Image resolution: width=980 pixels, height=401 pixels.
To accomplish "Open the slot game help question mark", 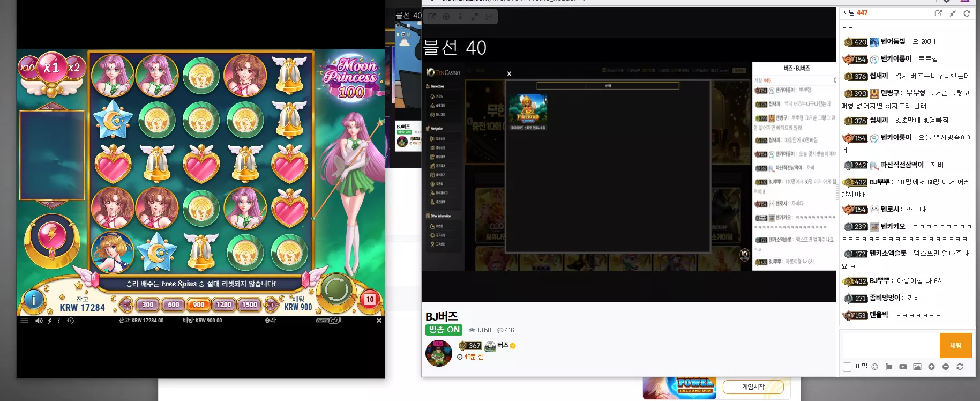I will click(x=58, y=321).
